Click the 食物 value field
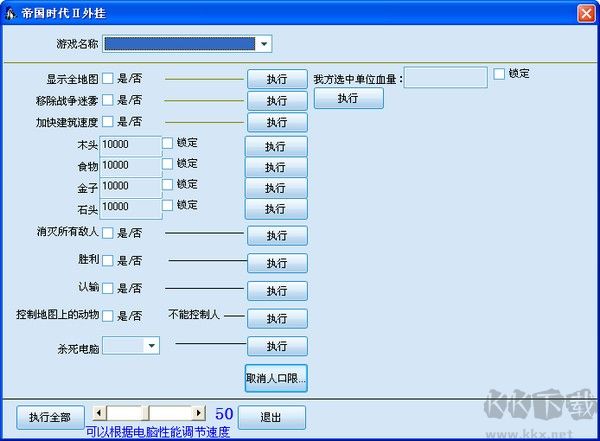The height and width of the screenshot is (441, 600). [x=130, y=167]
